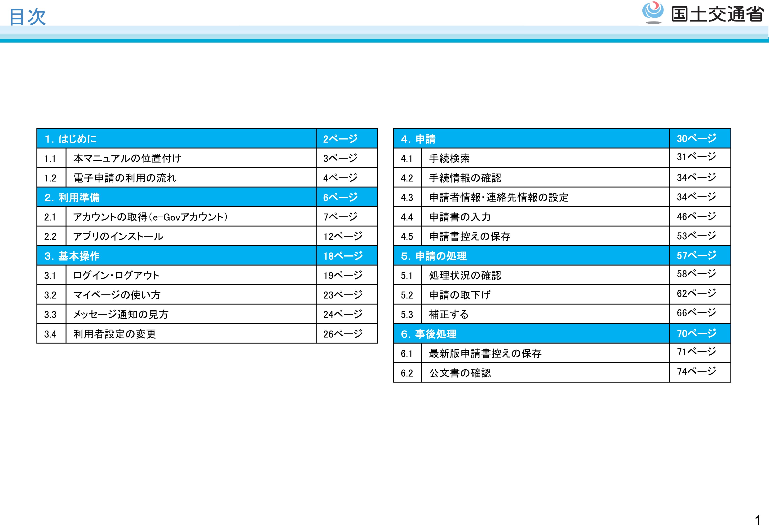Open section 1. はじめに heading
The height and width of the screenshot is (532, 769).
pos(71,139)
